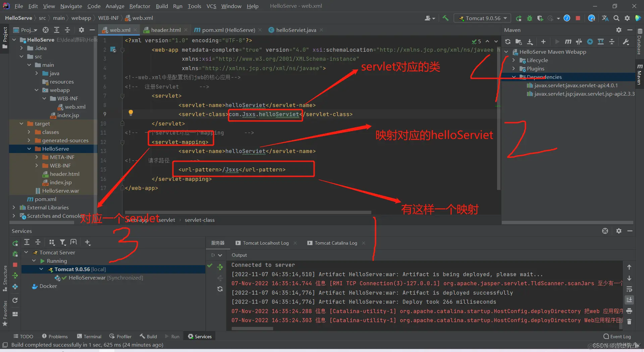Show Maven dependencies diagram icon

click(601, 42)
